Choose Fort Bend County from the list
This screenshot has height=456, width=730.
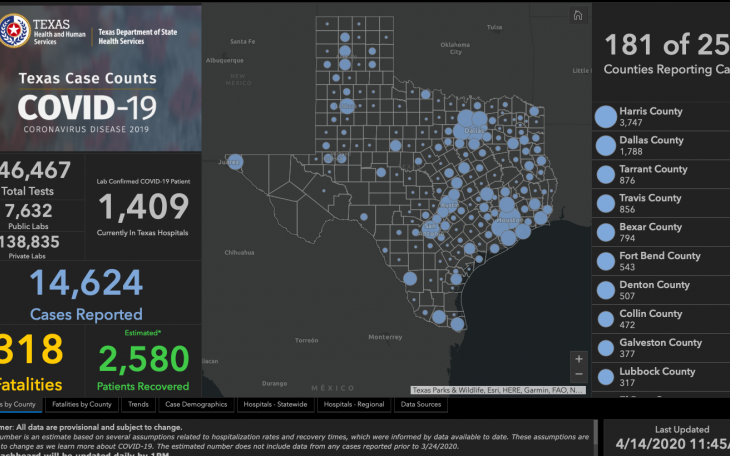(659, 262)
